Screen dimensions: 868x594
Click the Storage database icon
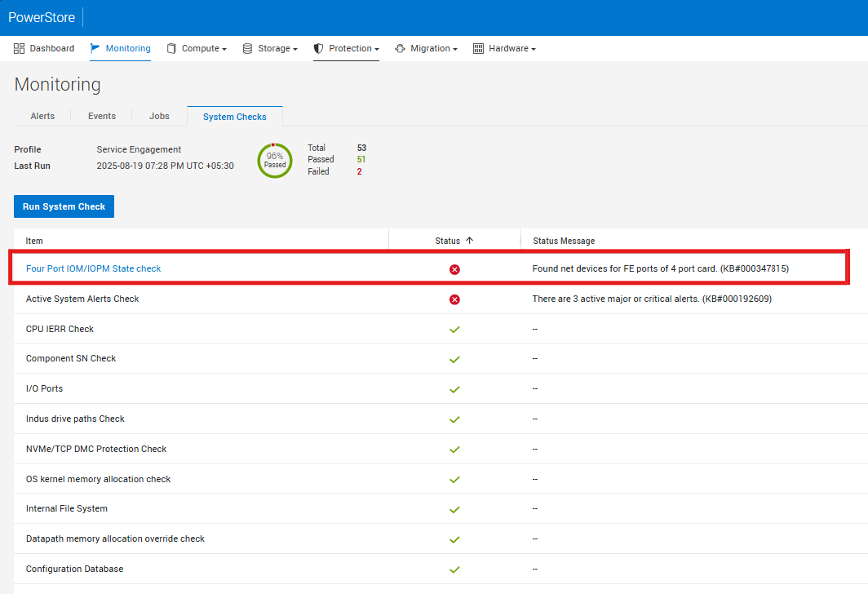point(247,48)
